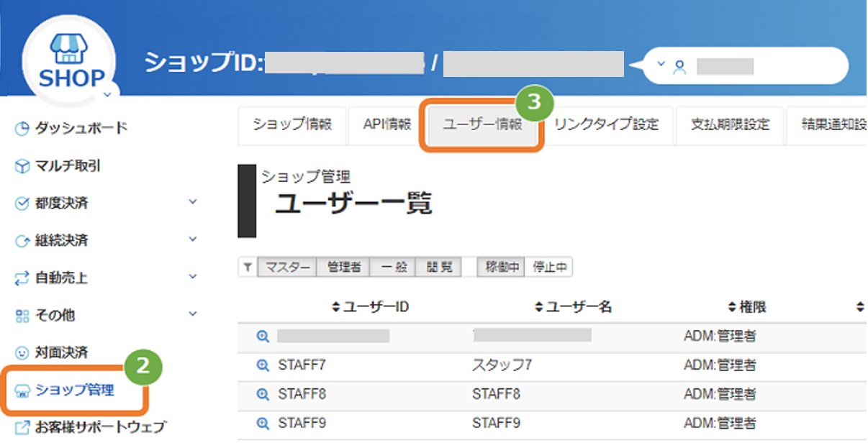This screenshot has width=868, height=443.
Task: Select ショップ管理 in the sidebar
Action: [x=75, y=391]
